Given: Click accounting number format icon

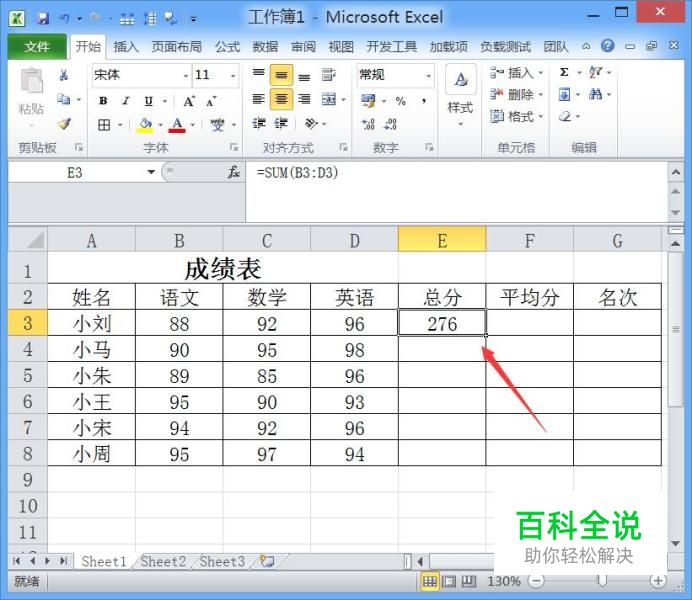Looking at the screenshot, I should click(368, 101).
